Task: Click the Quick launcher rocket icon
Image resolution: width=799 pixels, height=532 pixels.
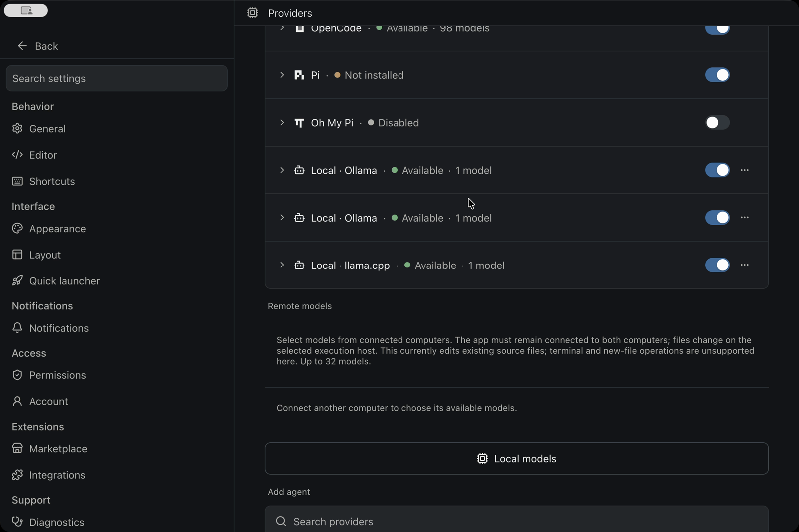Action: pos(17,281)
